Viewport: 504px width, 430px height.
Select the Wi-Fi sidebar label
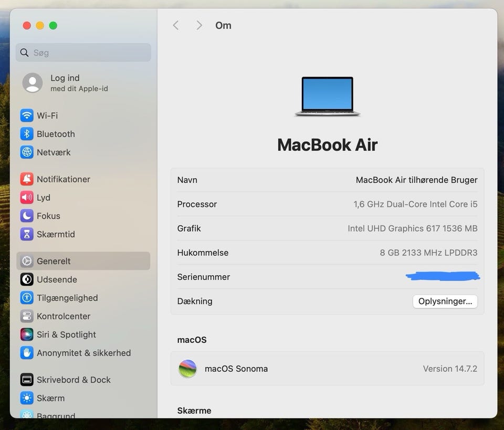tap(47, 115)
